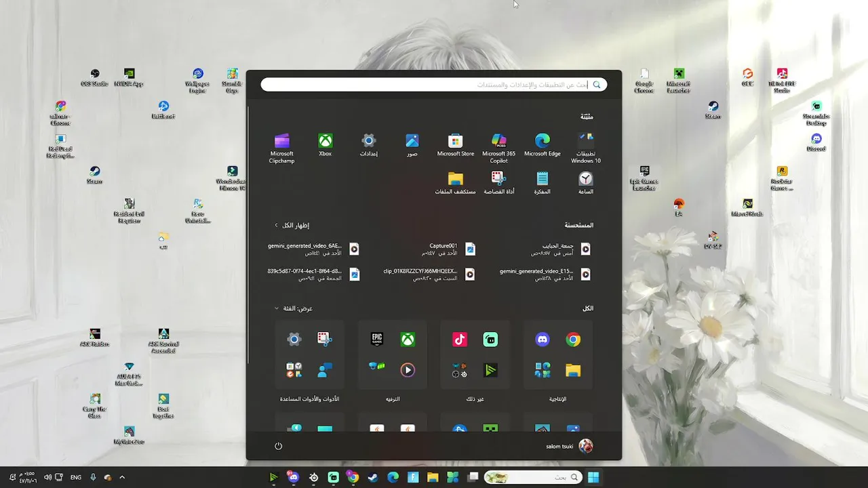Image resolution: width=868 pixels, height=488 pixels.
Task: Open pinned إعدادات settings app
Action: point(368,145)
